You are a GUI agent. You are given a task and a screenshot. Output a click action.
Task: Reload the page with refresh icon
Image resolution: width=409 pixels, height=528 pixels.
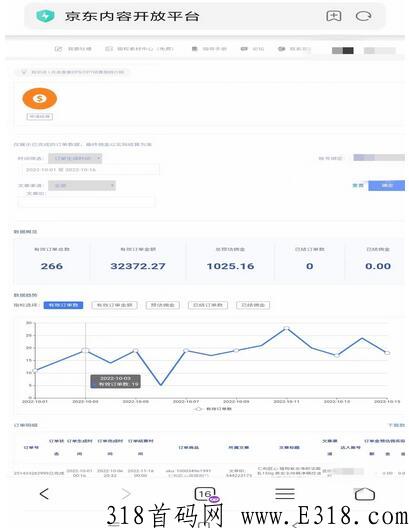click(364, 16)
